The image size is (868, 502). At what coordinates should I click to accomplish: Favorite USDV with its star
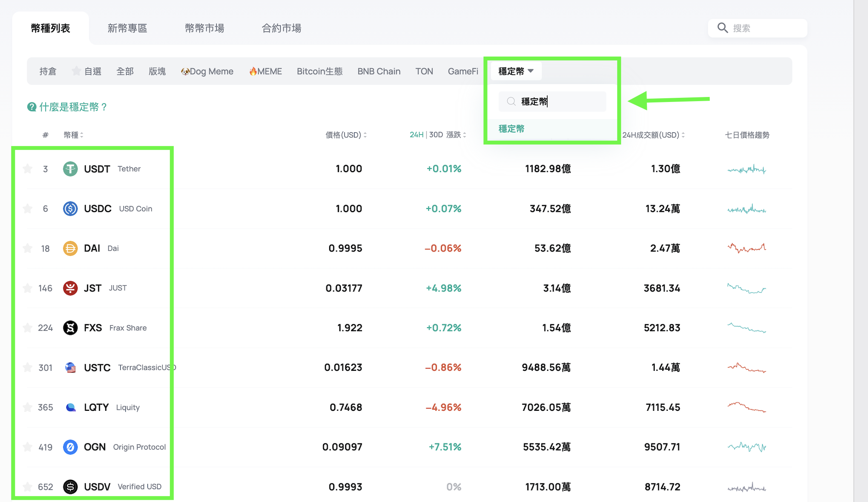tap(27, 487)
